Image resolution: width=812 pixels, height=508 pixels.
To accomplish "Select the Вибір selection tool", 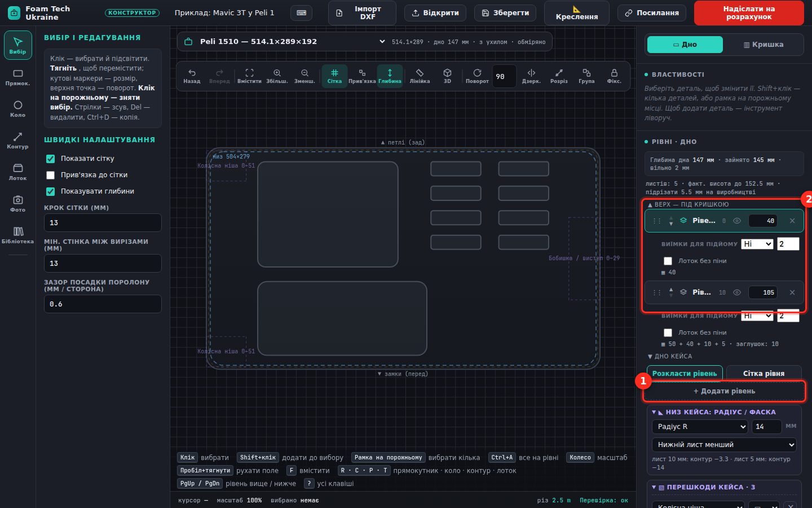I will coord(17,45).
